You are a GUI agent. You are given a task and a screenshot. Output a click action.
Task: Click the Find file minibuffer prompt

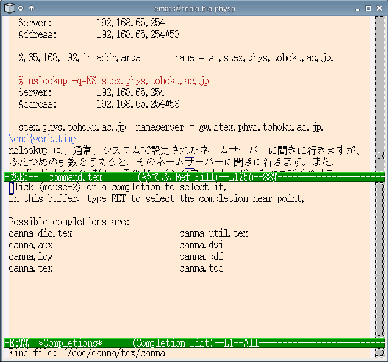coord(87,353)
